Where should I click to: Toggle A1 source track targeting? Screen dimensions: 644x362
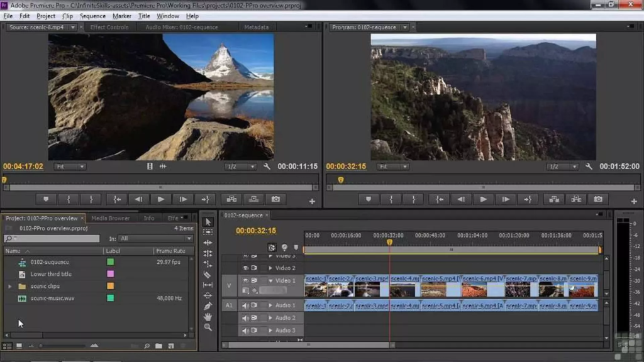(229, 305)
